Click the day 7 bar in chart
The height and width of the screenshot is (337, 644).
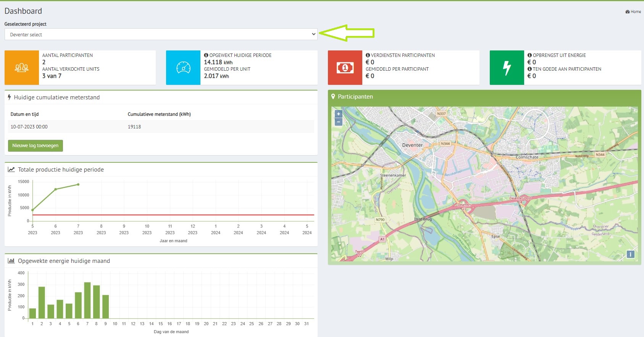pos(87,300)
